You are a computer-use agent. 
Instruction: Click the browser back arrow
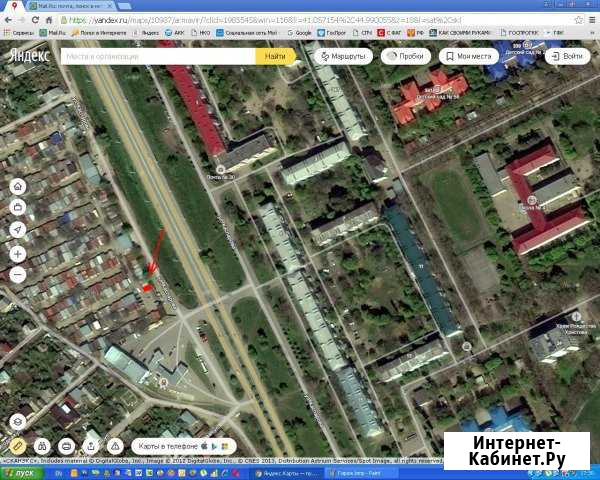coord(8,20)
